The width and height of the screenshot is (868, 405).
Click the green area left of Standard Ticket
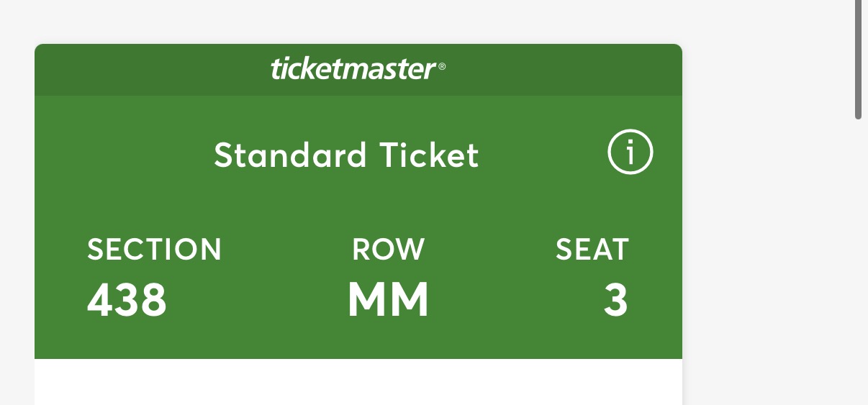tap(122, 155)
